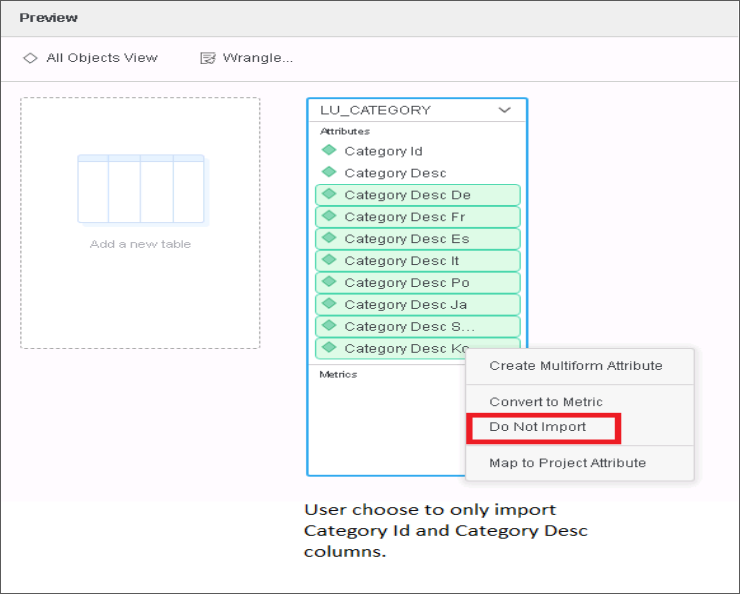
Task: Select Map to Project Attribute entry
Action: click(580, 463)
